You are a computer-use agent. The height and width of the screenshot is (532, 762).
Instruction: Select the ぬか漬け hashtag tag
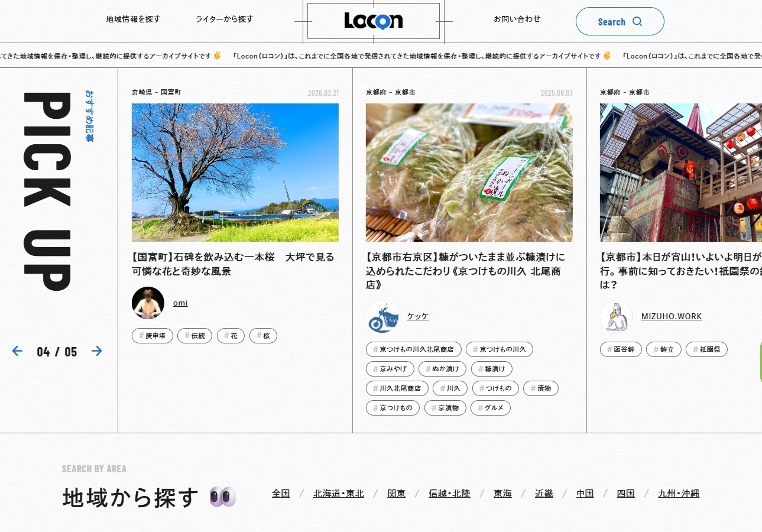(442, 369)
